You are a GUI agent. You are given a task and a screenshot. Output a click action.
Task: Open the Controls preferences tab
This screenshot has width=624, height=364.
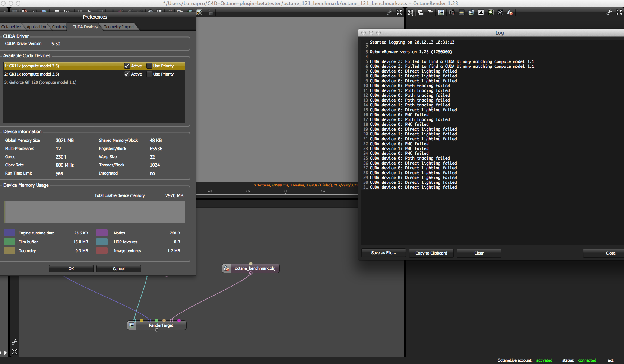point(59,27)
